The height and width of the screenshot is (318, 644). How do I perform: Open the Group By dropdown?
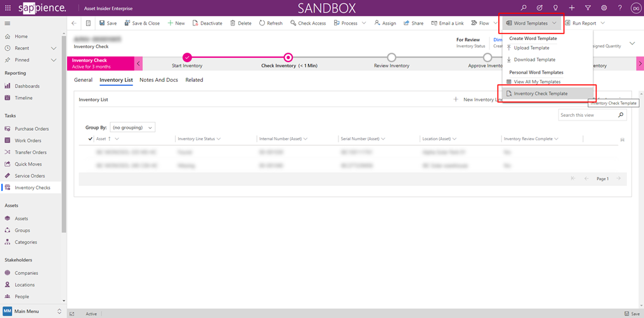pos(132,128)
